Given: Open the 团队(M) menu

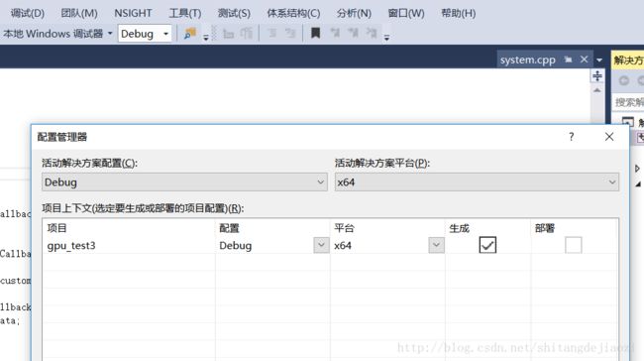Looking at the screenshot, I should 79,13.
